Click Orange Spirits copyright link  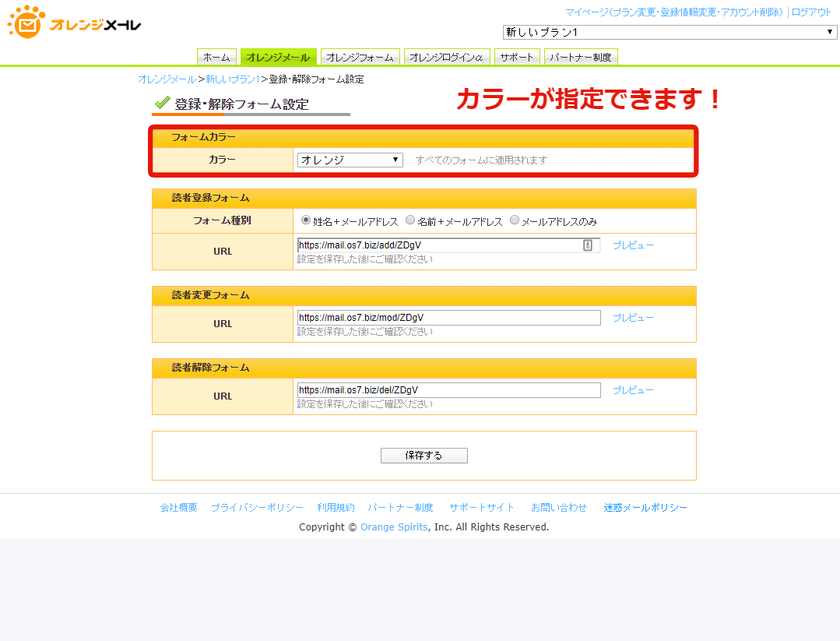point(394,527)
